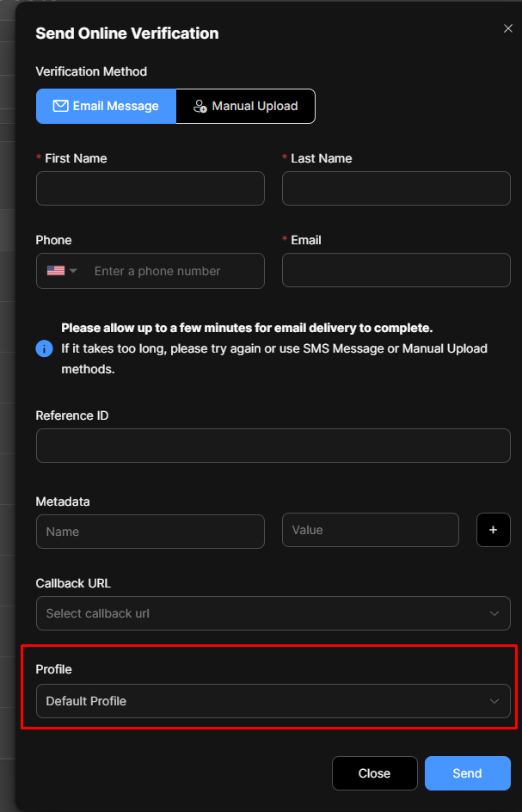Screen dimensions: 522x812
Task: Dismiss the dialog with the X icon
Action: point(508,28)
